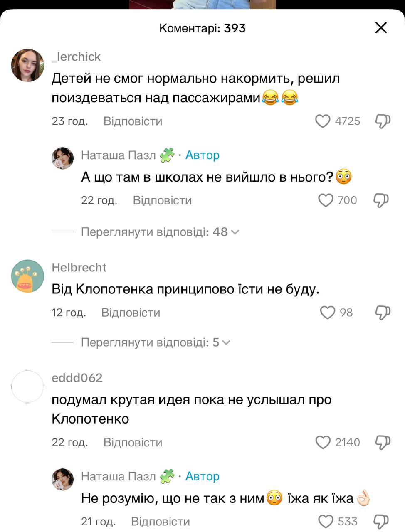
Task: Reply to the Helbrecht comment
Action: pos(131,313)
